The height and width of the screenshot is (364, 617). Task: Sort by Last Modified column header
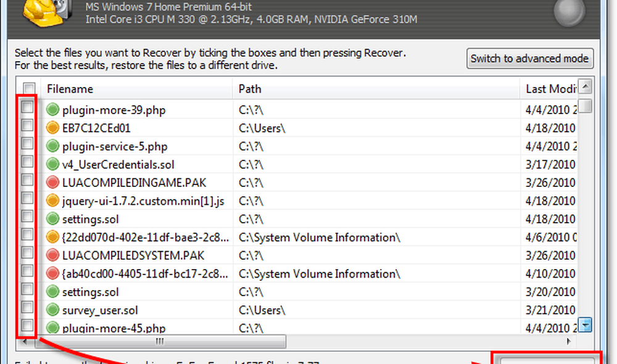(549, 89)
